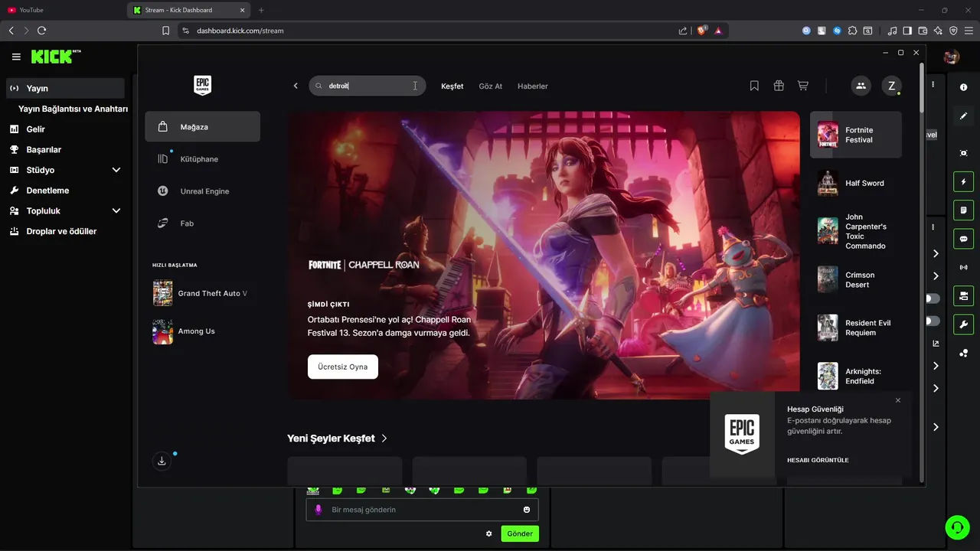Screen dimensions: 980x551
Task: Select the pencil edit icon in Kick rail
Action: (x=963, y=116)
